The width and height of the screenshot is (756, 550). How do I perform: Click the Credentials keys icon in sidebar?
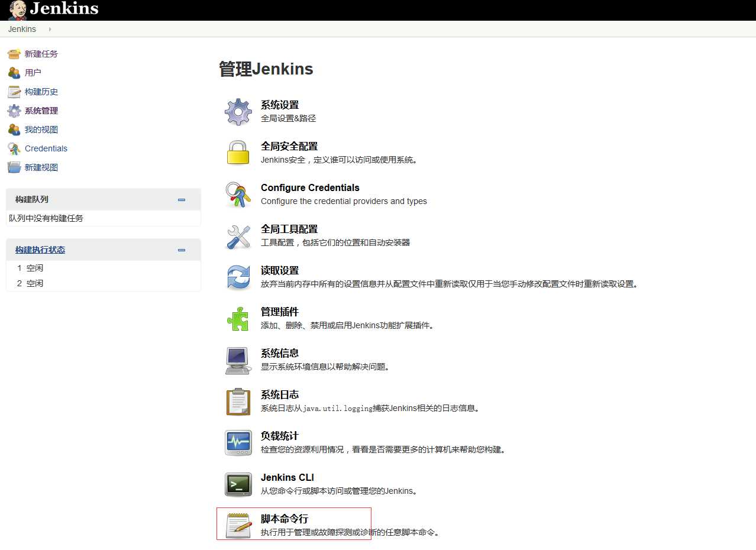pos(14,148)
